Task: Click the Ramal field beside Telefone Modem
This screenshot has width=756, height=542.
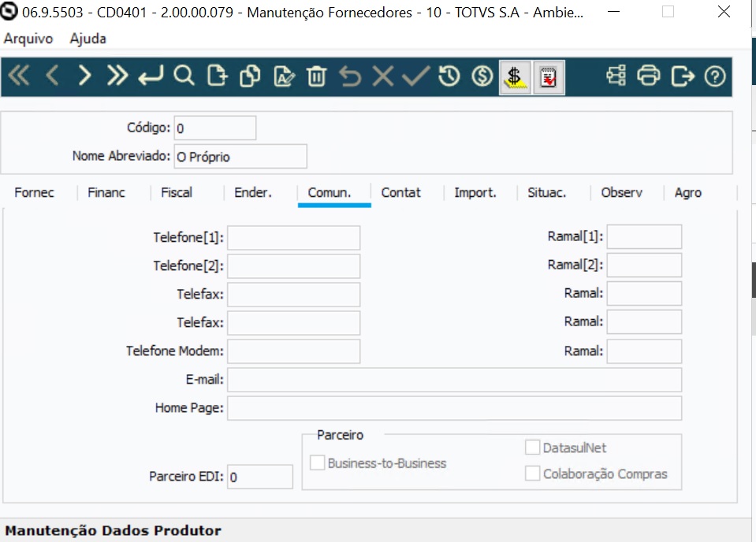Action: click(644, 351)
